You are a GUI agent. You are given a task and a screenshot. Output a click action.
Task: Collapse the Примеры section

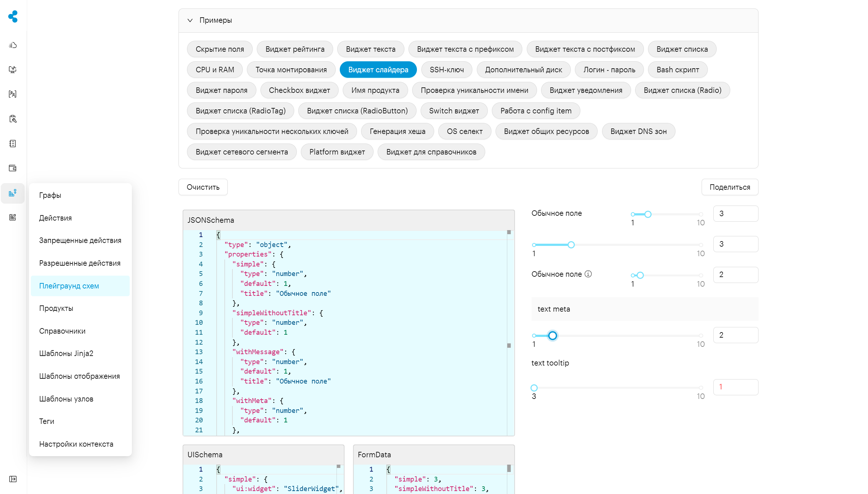pyautogui.click(x=190, y=20)
